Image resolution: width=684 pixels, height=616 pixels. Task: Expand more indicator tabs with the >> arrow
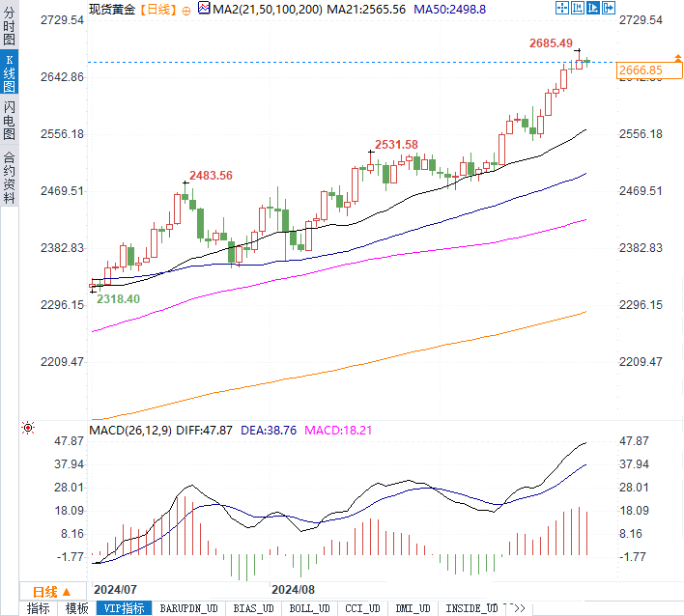point(518,608)
